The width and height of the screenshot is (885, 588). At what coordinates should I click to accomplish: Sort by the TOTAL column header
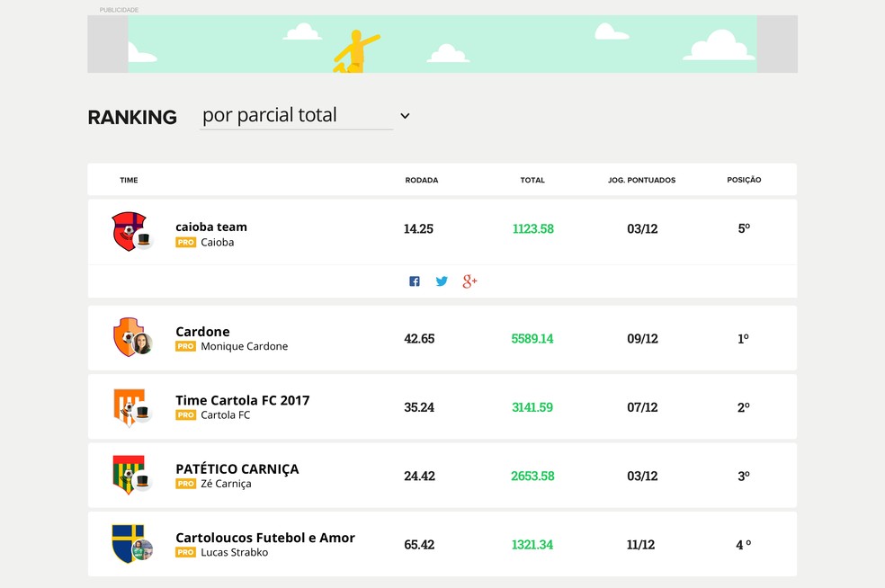click(532, 180)
